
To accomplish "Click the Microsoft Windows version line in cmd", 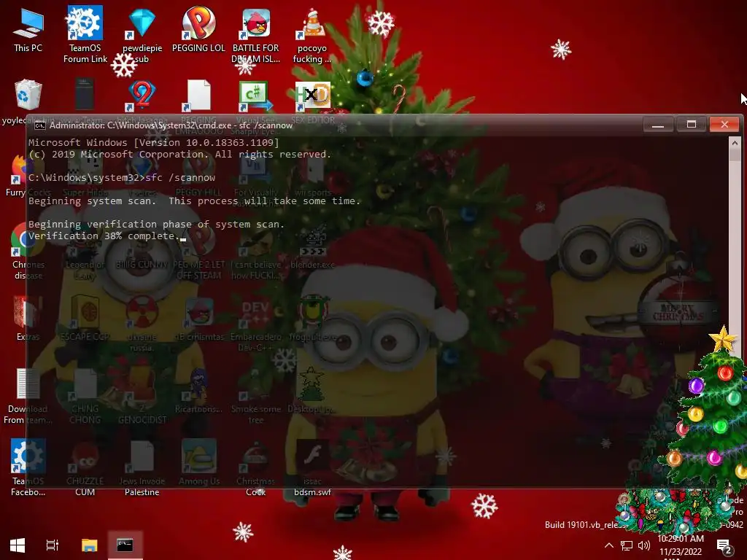I will [153, 142].
